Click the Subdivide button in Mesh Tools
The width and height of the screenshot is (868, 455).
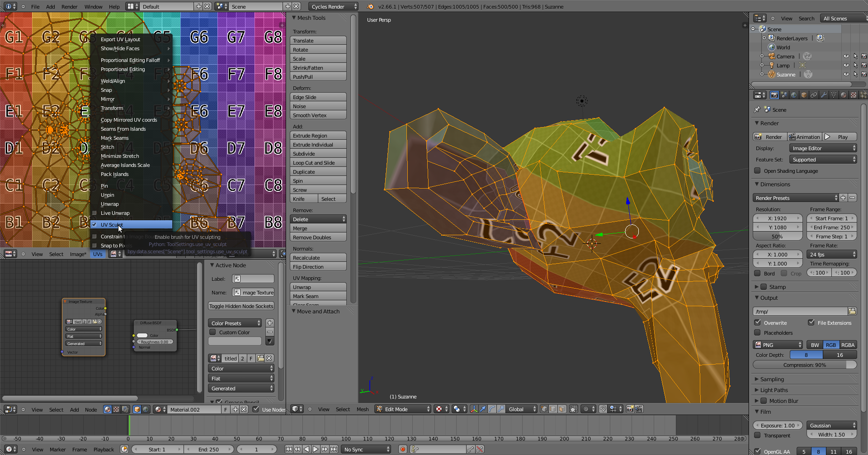coord(318,154)
